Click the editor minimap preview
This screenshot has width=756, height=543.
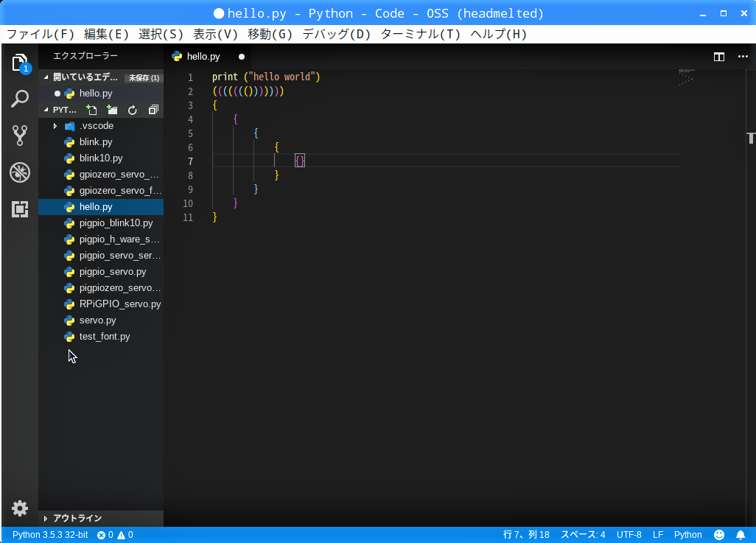[x=687, y=77]
